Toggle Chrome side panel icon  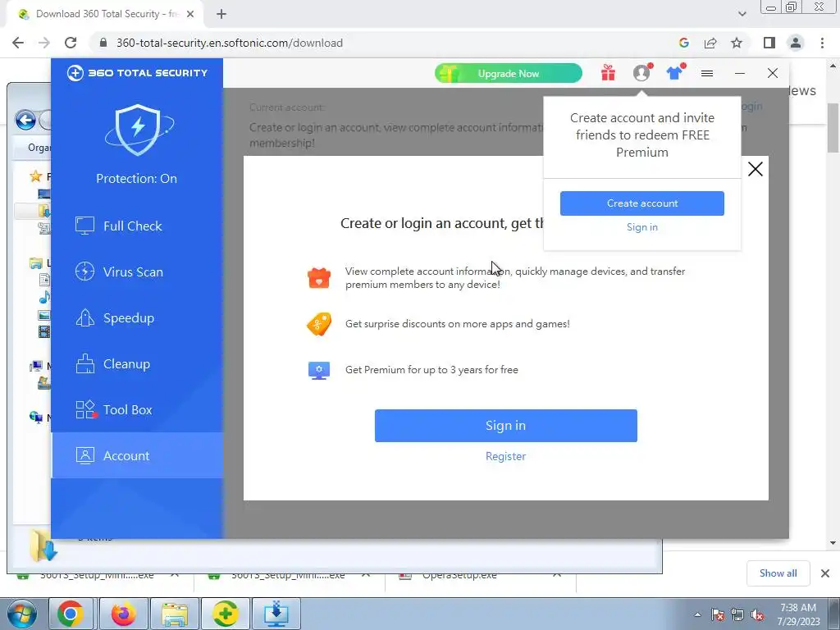[769, 43]
